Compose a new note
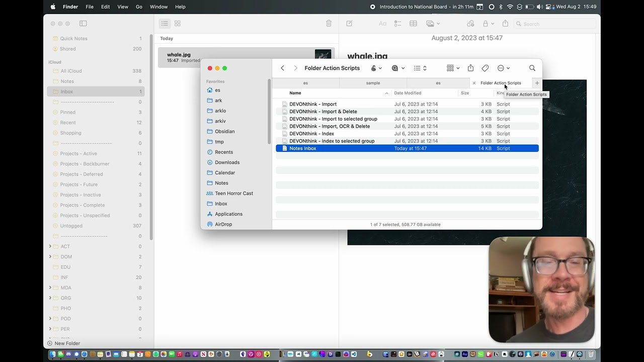 349,24
